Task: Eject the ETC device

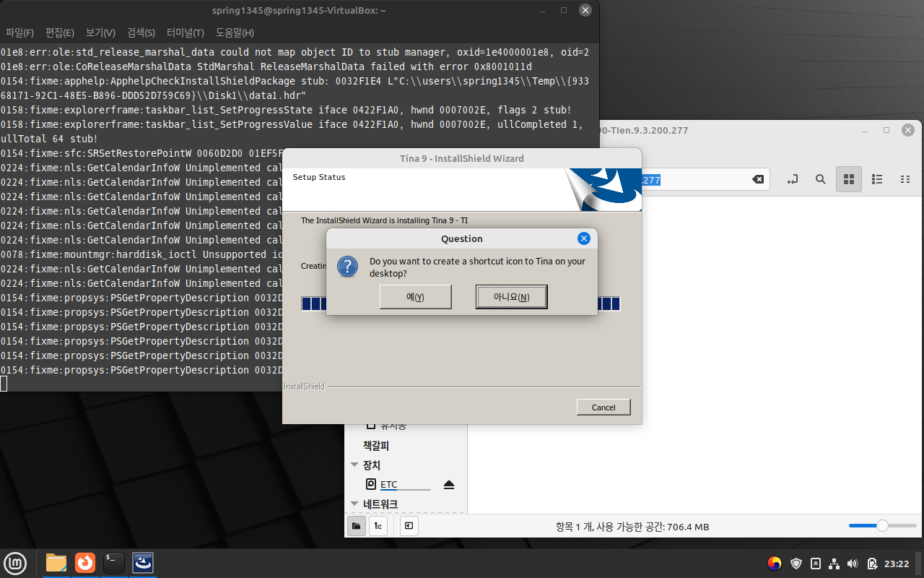Action: point(449,485)
